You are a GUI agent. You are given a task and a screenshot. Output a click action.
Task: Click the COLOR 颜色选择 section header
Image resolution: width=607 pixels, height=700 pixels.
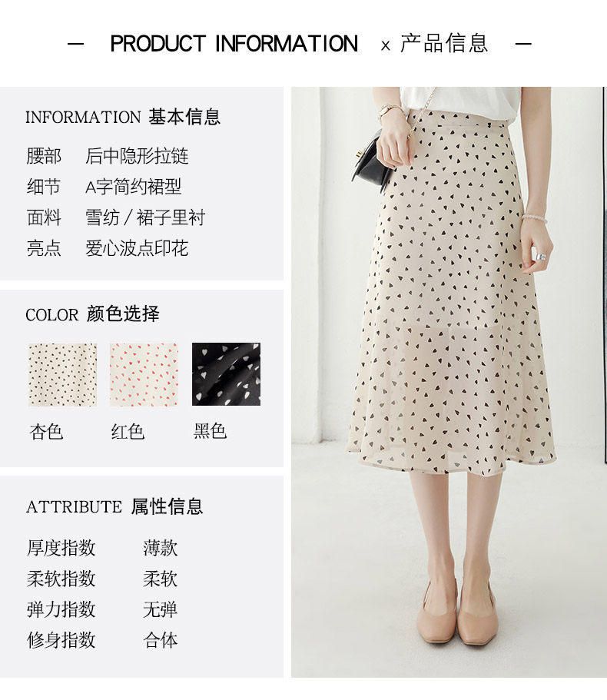(x=92, y=314)
